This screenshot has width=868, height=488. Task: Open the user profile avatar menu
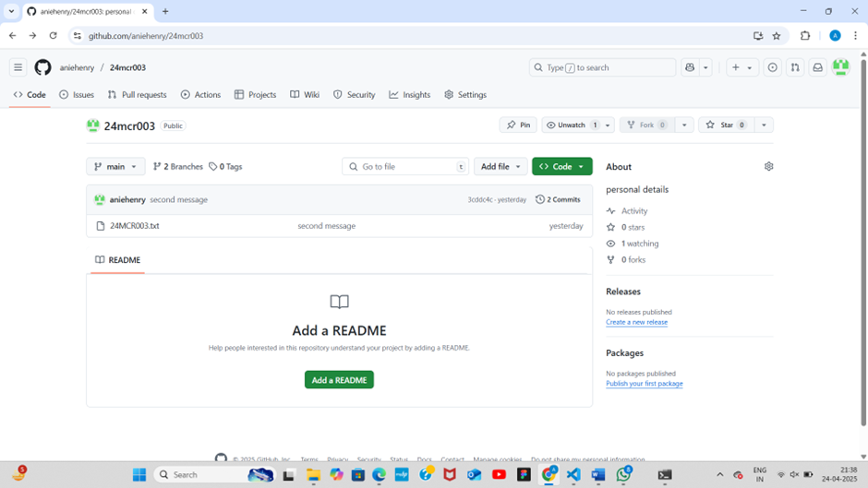pyautogui.click(x=841, y=67)
